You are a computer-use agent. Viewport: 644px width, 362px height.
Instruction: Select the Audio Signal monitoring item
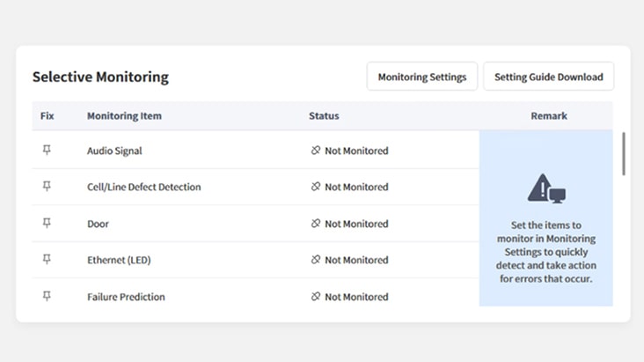click(114, 151)
